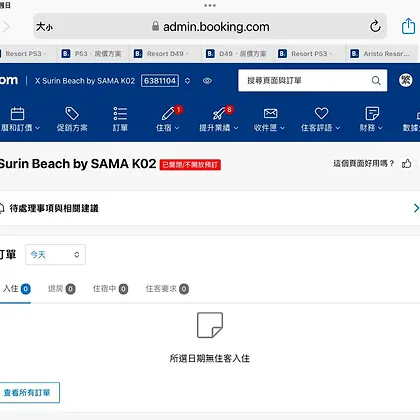Click the magnifier search icon
This screenshot has width=420, height=420.
pos(376,80)
